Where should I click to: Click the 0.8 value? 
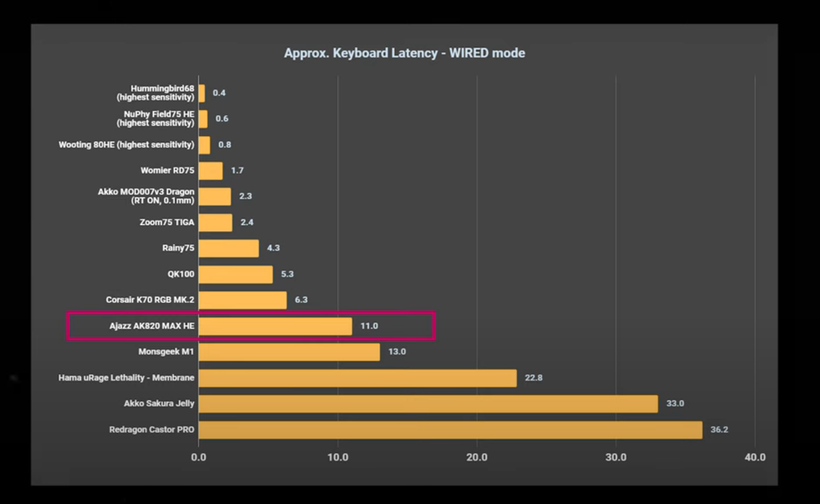(x=225, y=145)
